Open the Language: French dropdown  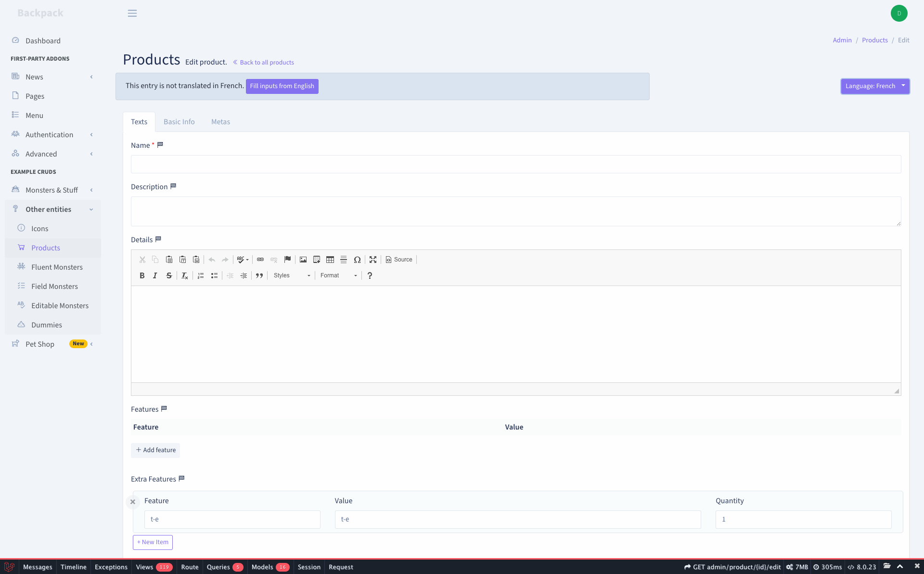(875, 86)
